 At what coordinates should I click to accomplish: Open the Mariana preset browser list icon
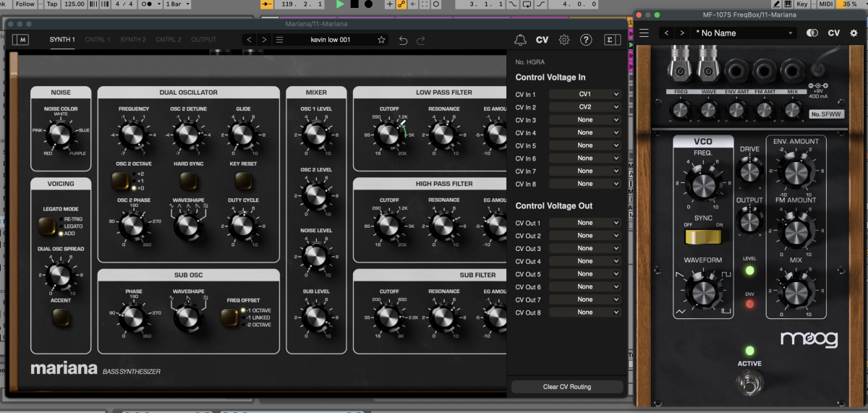tap(280, 40)
